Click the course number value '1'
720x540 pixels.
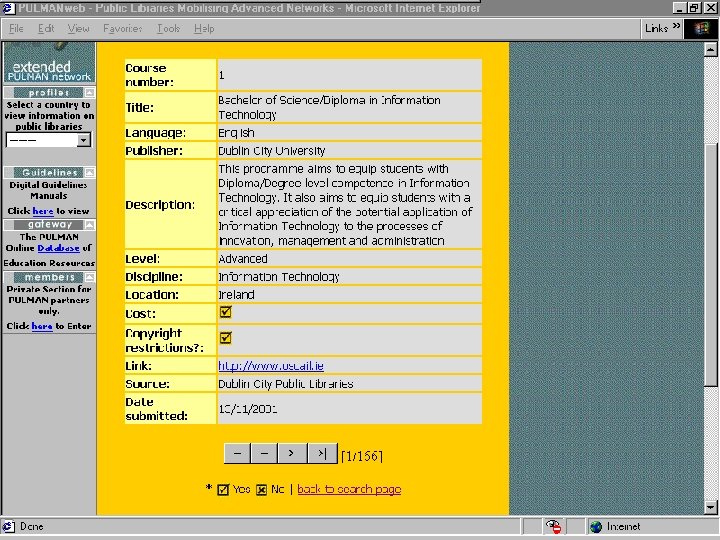222,75
